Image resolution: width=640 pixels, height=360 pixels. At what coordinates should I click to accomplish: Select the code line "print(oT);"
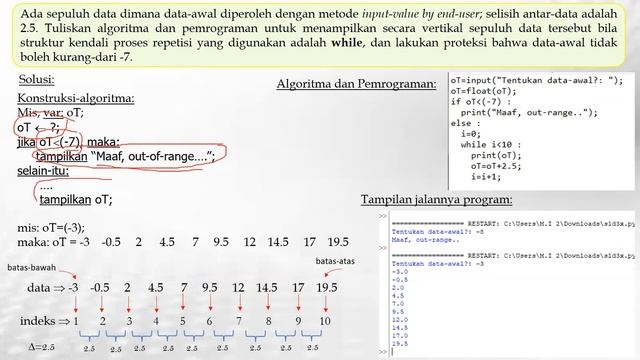coord(496,156)
